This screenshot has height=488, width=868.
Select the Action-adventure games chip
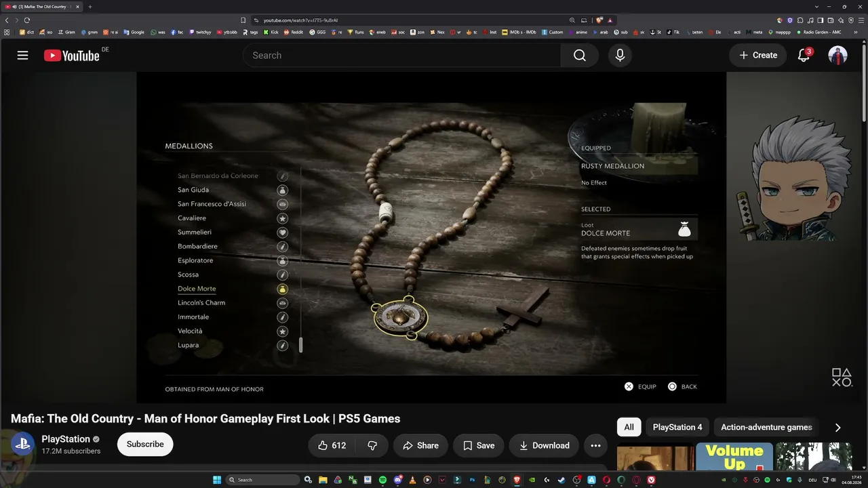pos(766,427)
